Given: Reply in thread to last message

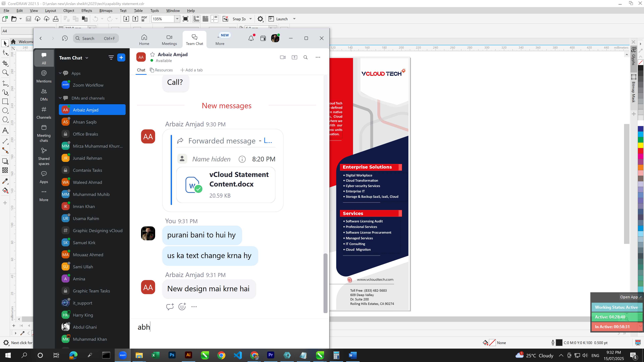Looking at the screenshot, I should pyautogui.click(x=170, y=307).
